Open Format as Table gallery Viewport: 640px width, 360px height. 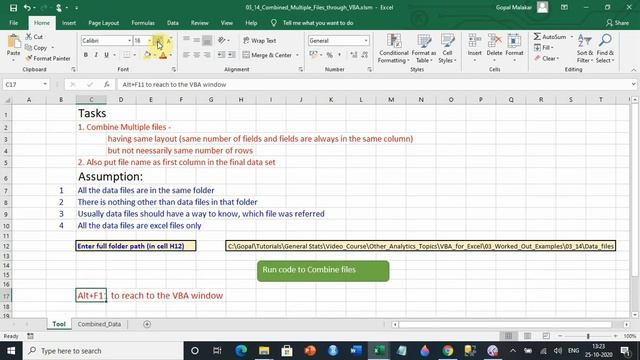[x=424, y=49]
